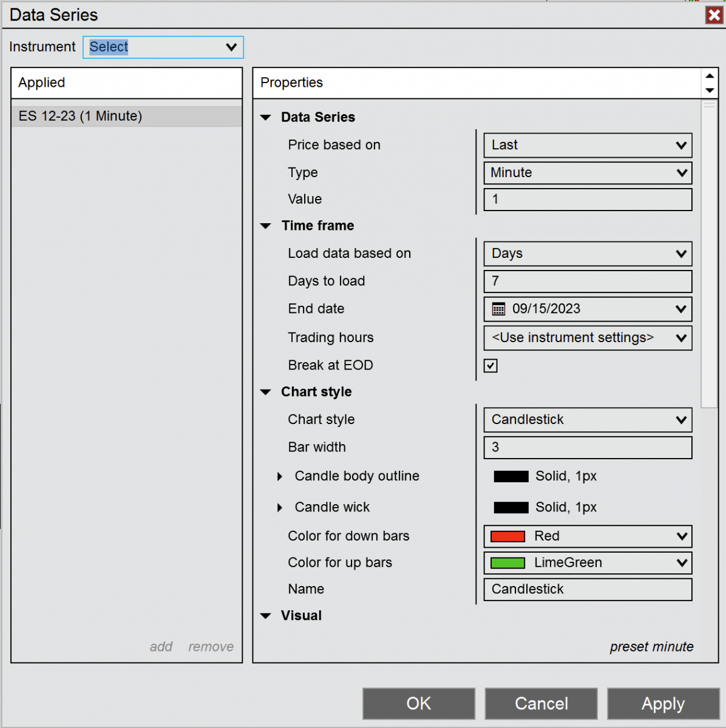Screen dimensions: 726x728
Task: Open the Instrument Select dropdown
Action: point(163,47)
